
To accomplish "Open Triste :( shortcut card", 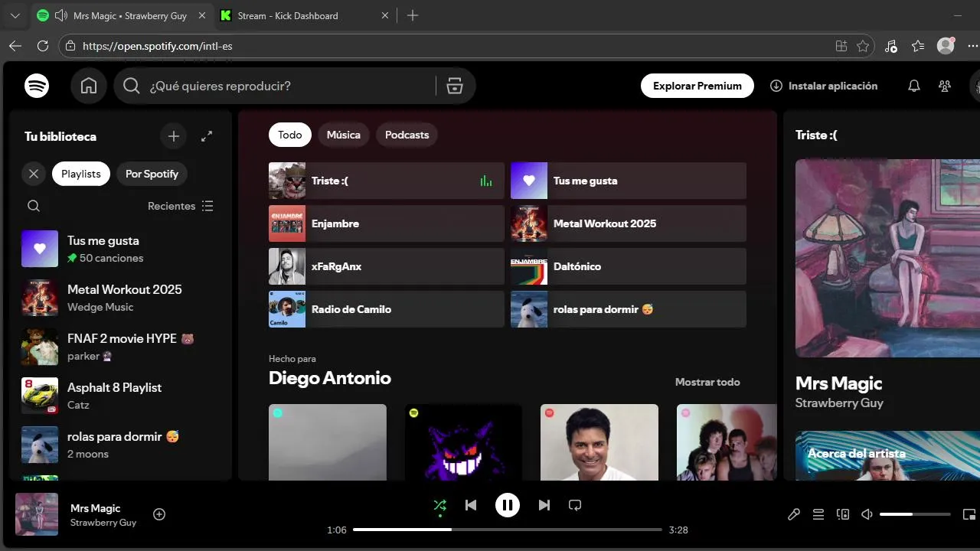I will click(x=387, y=181).
